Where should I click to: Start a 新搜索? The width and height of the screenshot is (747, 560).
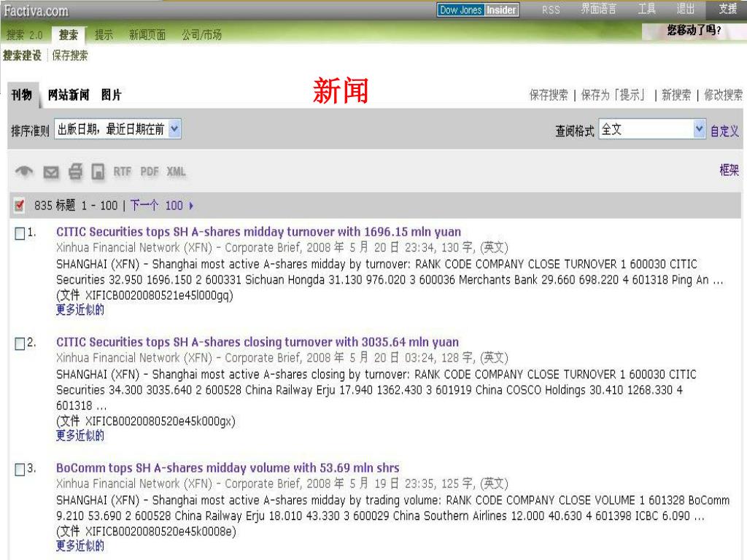(676, 96)
